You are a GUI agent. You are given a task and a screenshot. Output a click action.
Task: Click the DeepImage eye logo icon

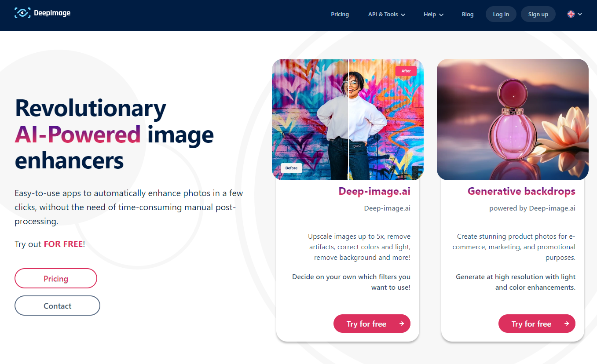22,13
